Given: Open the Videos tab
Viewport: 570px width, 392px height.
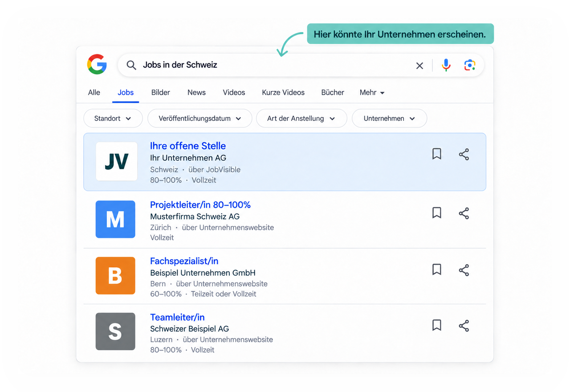Looking at the screenshot, I should 234,93.
